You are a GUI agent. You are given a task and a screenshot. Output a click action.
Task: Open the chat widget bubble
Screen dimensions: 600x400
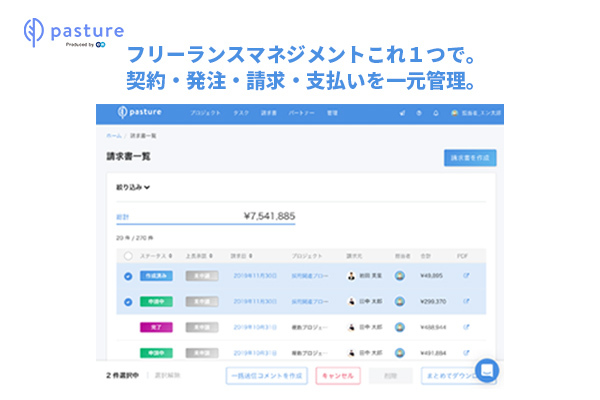click(487, 370)
